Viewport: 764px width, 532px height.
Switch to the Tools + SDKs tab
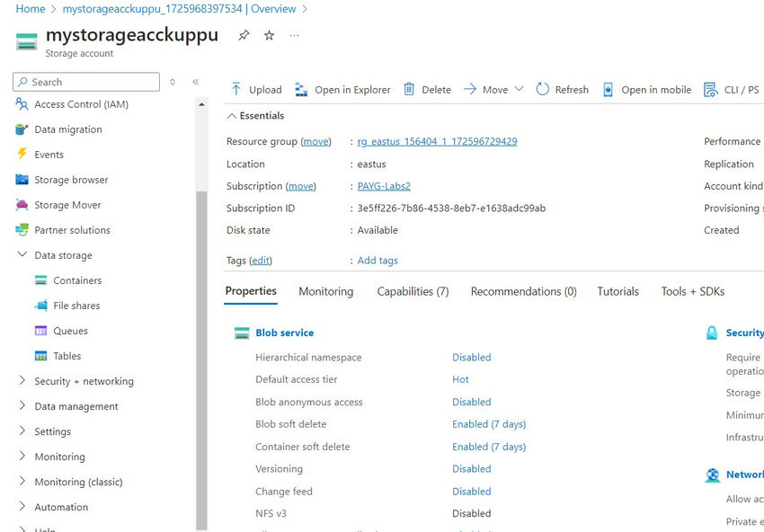pos(692,291)
